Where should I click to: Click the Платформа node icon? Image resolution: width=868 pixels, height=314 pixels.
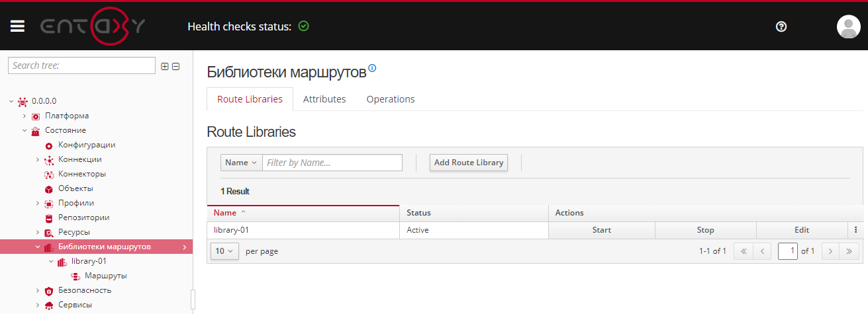36,116
